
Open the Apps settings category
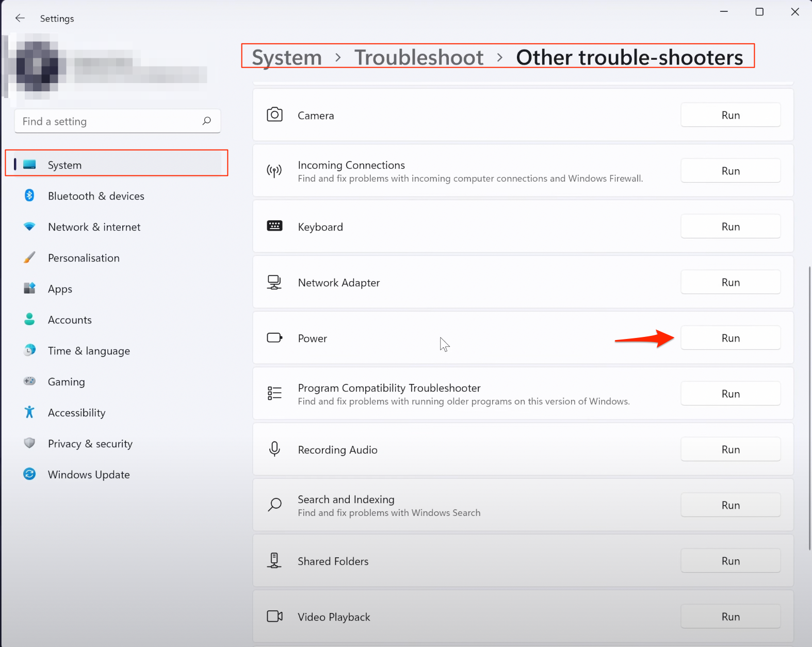pyautogui.click(x=60, y=289)
